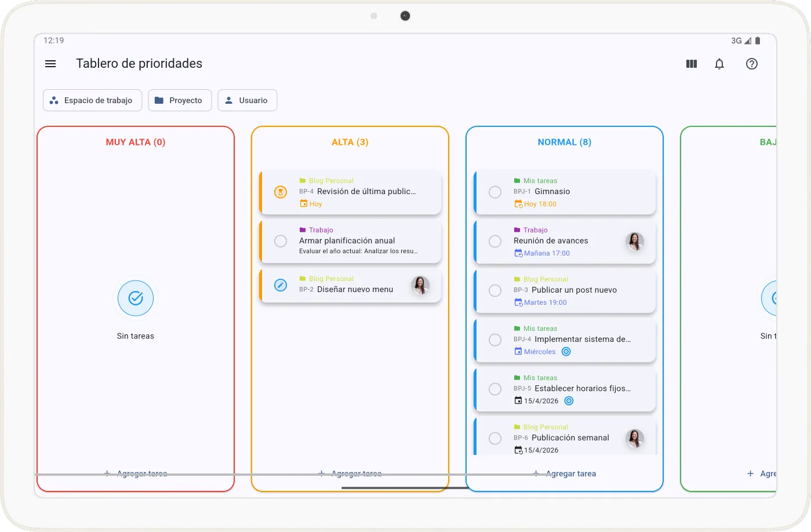
Task: Open notifications bell
Action: [x=719, y=64]
